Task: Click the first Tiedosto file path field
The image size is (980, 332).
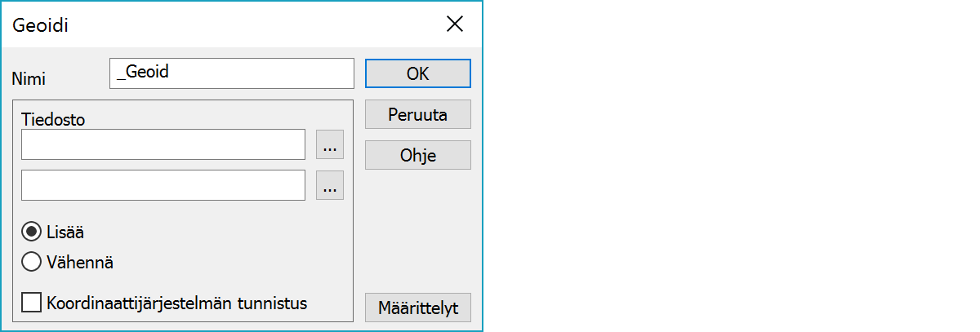Action: (163, 144)
